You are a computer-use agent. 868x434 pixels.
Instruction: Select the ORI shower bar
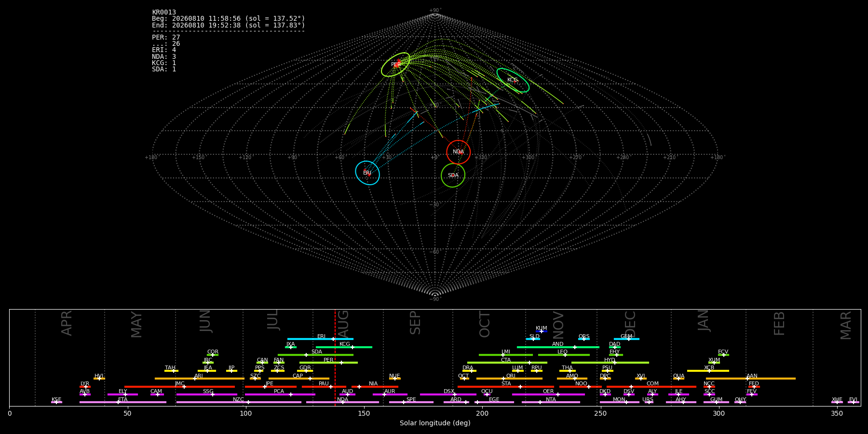click(x=509, y=379)
